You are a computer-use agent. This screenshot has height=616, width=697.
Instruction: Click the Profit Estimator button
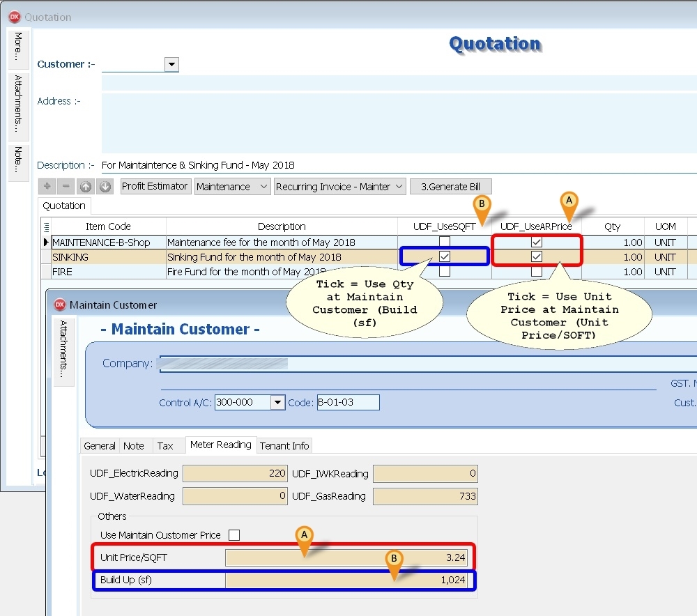[x=155, y=187]
